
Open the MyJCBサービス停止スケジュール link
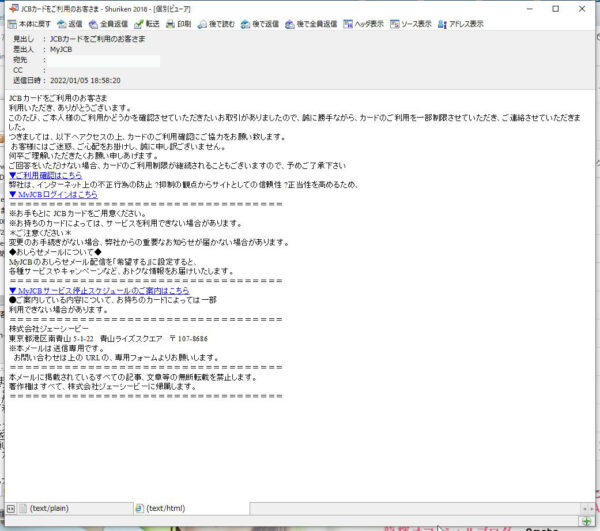(x=99, y=290)
